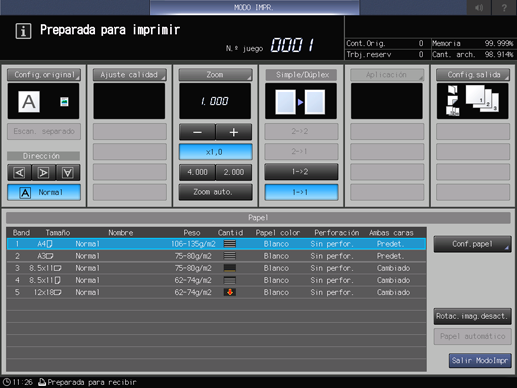
Task: Click the Papel section header
Action: tap(258, 218)
